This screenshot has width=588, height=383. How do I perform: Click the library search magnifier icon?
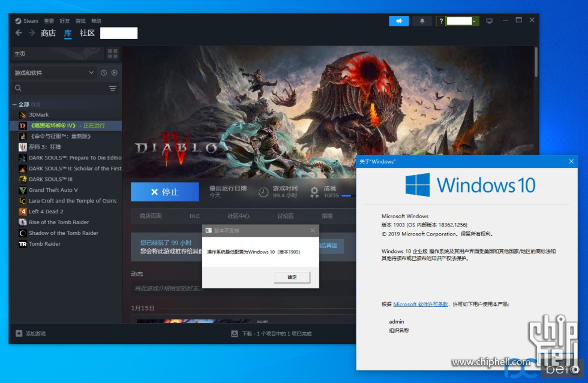tap(18, 88)
